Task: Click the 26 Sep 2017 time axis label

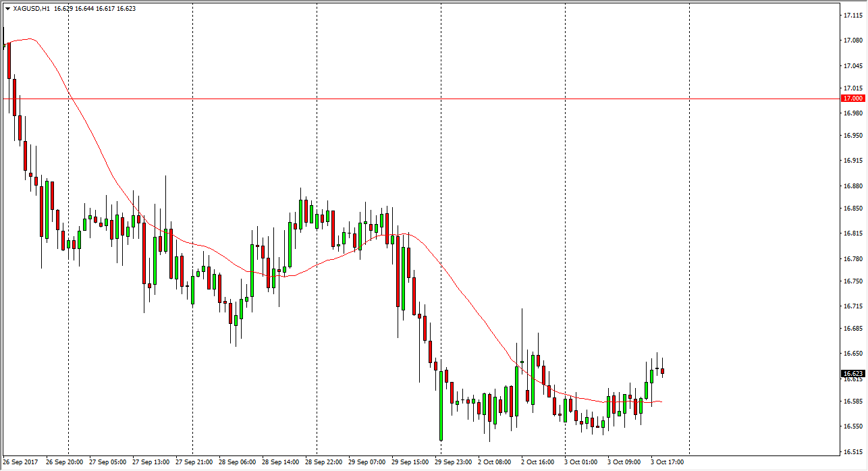Action: tap(20, 463)
